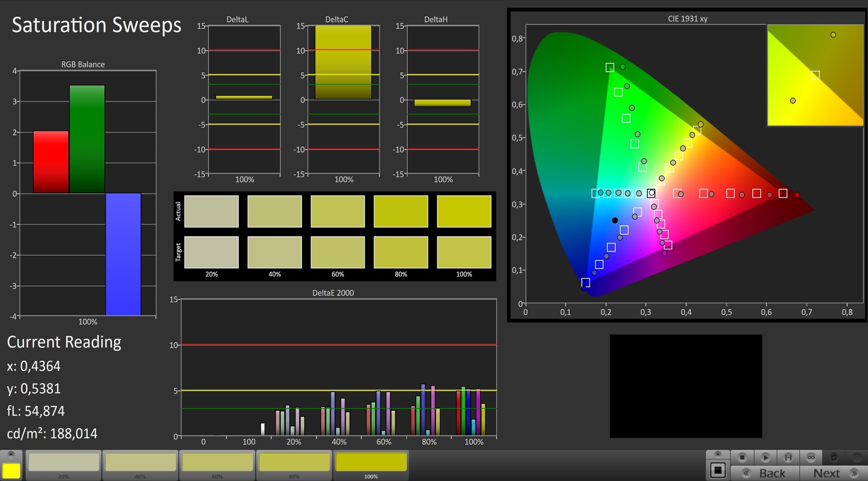Expand the pattern options up arrow
The width and height of the screenshot is (868, 481).
click(717, 454)
